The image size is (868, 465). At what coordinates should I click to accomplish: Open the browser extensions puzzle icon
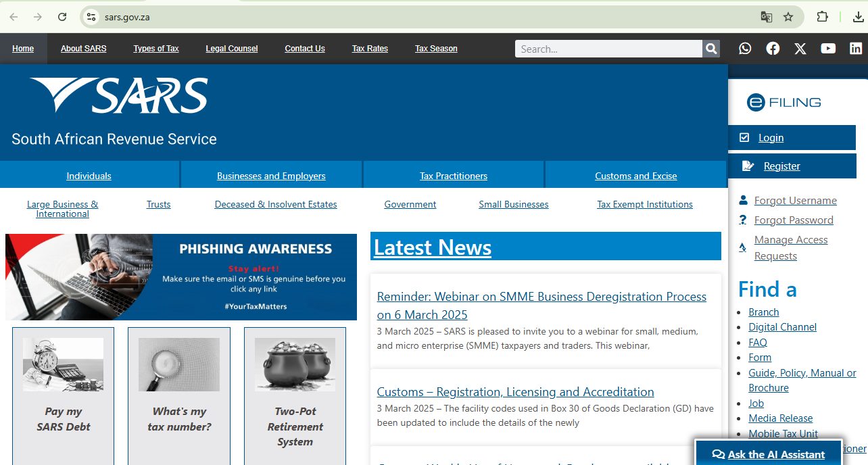point(823,17)
